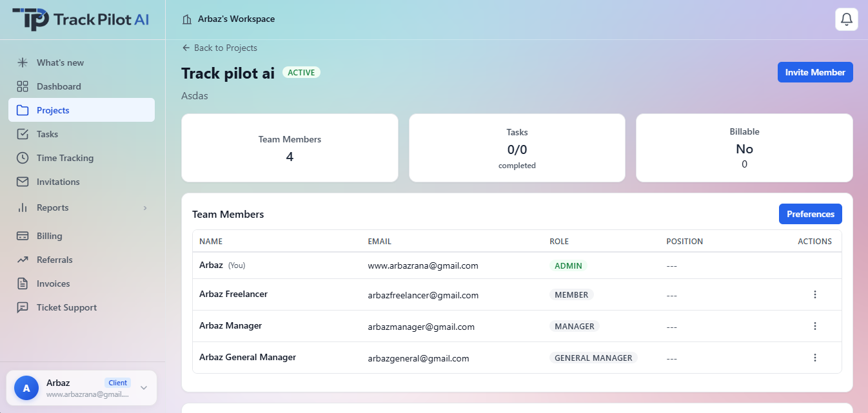The image size is (868, 413).
Task: Open actions menu for Arbaz Freelancer
Action: 815,294
